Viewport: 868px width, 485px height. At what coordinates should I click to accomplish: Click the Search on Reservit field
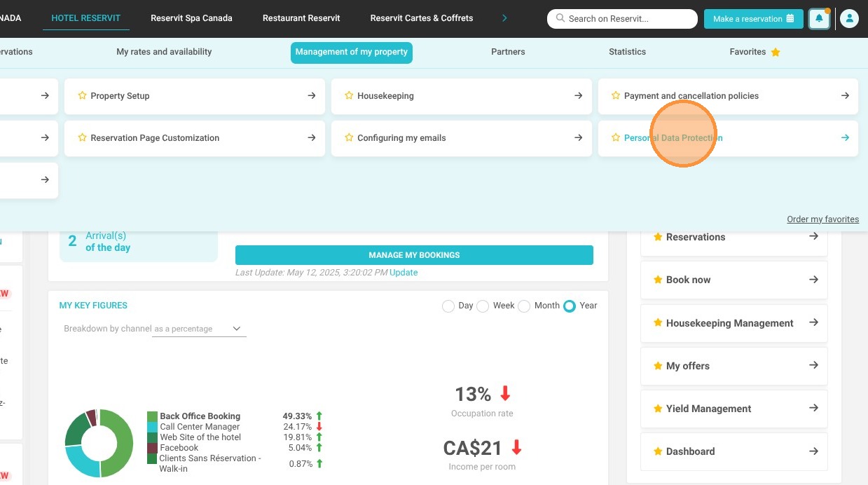622,19
